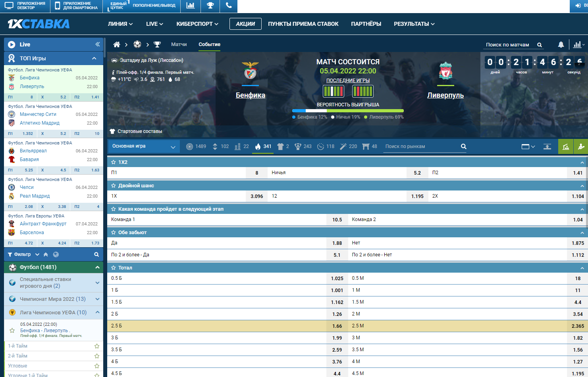The image size is (588, 377).
Task: Select the 48 gate market filter
Action: pos(366,146)
